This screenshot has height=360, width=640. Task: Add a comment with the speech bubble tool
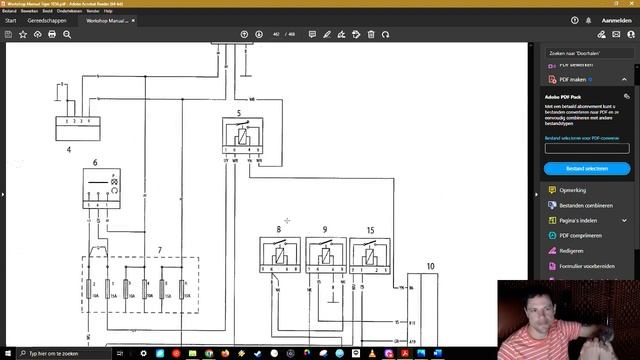[x=312, y=34]
